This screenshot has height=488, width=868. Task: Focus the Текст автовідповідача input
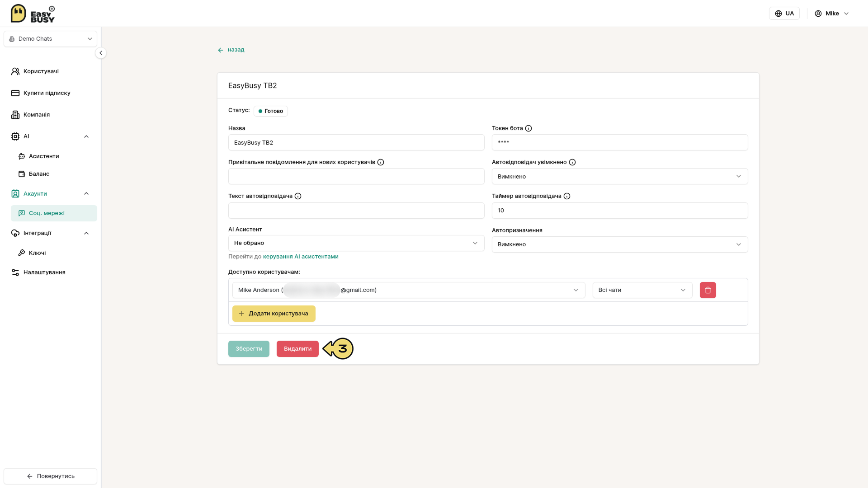(356, 211)
